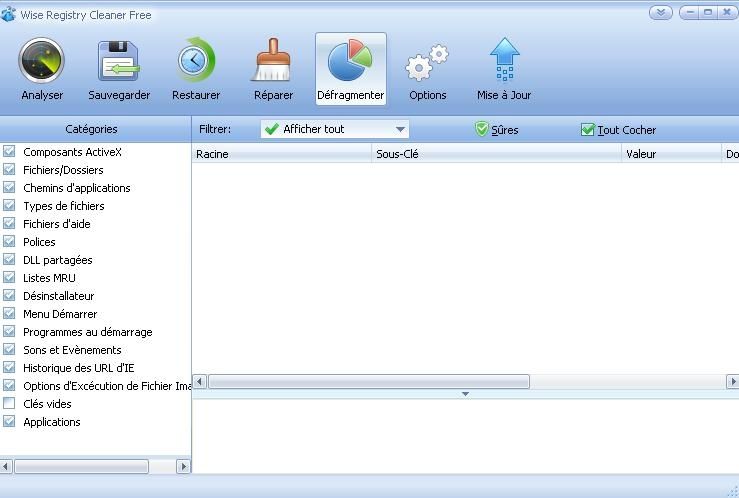739x498 pixels.
Task: Click results scrollbar right arrow
Action: [x=732, y=382]
